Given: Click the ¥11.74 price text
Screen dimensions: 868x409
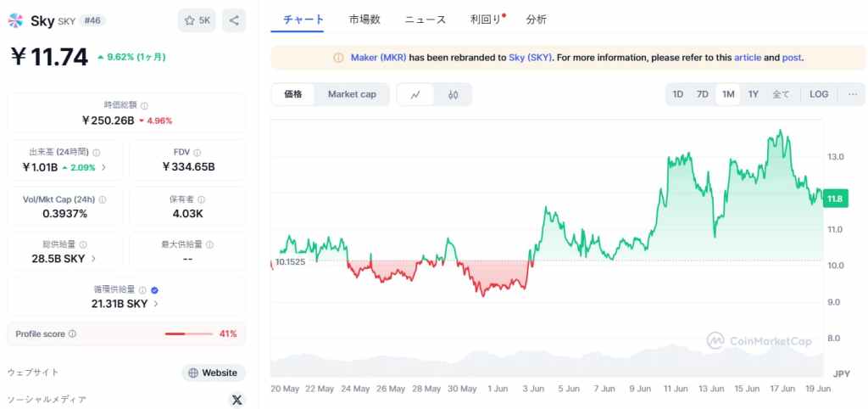Looking at the screenshot, I should (x=49, y=57).
